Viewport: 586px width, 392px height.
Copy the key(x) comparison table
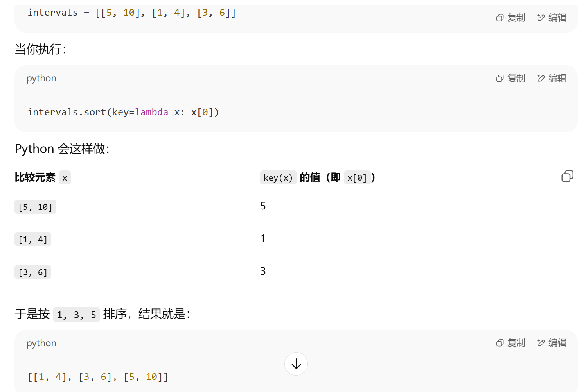pyautogui.click(x=567, y=176)
